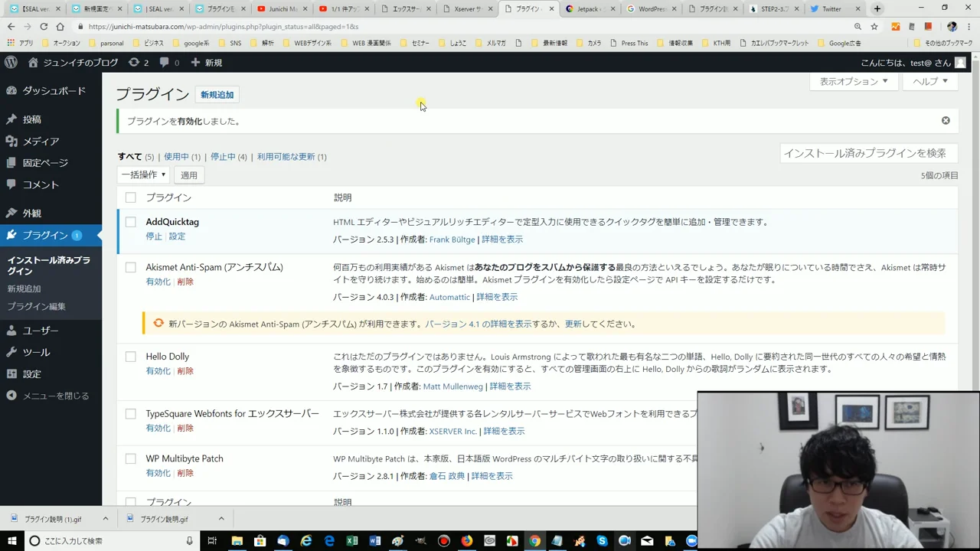Expand the ヘルプ panel
980x551 pixels.
(930, 81)
